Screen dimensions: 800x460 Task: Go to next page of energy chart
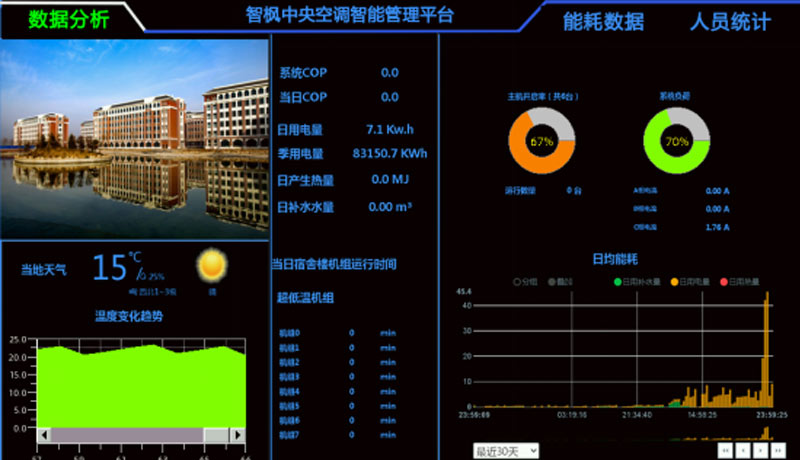click(x=760, y=450)
